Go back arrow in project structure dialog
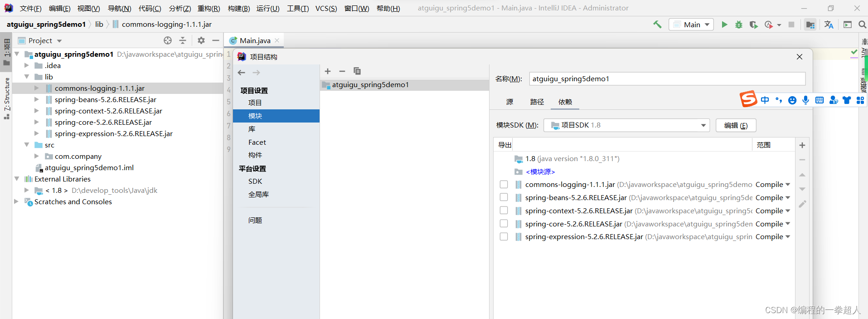This screenshot has height=319, width=868. pos(242,73)
